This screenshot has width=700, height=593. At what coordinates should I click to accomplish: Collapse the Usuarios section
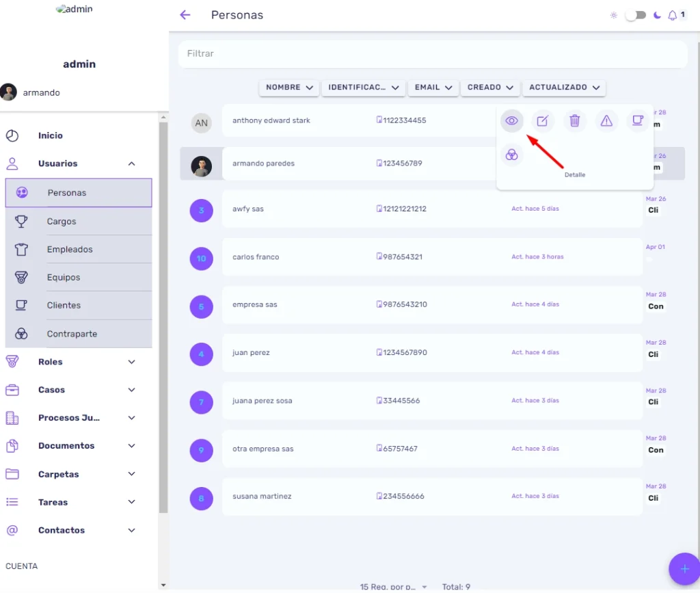pos(131,163)
